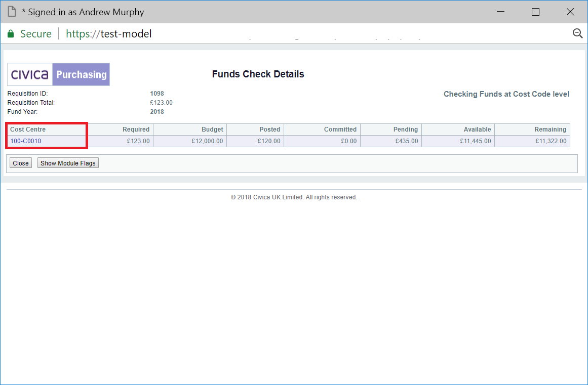Click the Required column header
The width and height of the screenshot is (588, 385).
(136, 130)
